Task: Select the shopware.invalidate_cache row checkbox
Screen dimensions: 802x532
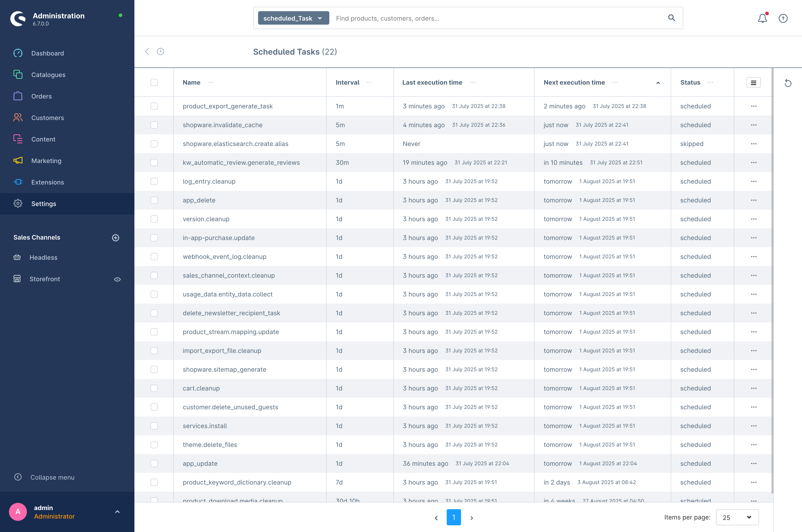Action: (154, 125)
